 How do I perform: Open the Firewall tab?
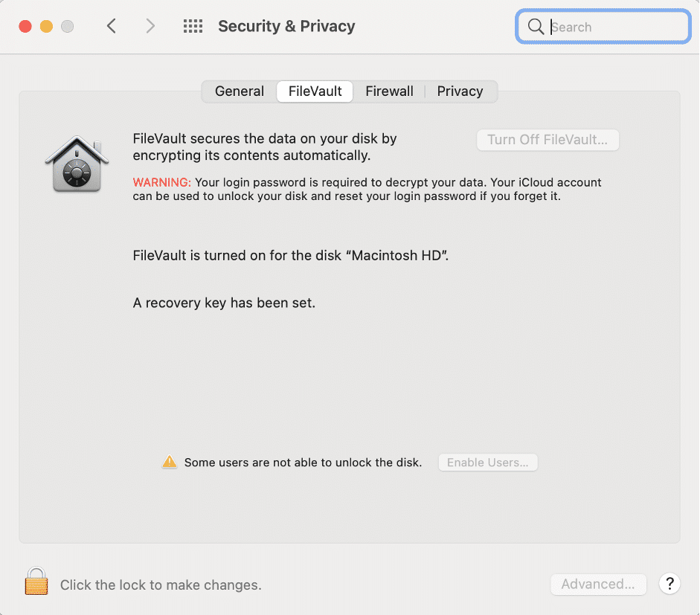pyautogui.click(x=389, y=91)
